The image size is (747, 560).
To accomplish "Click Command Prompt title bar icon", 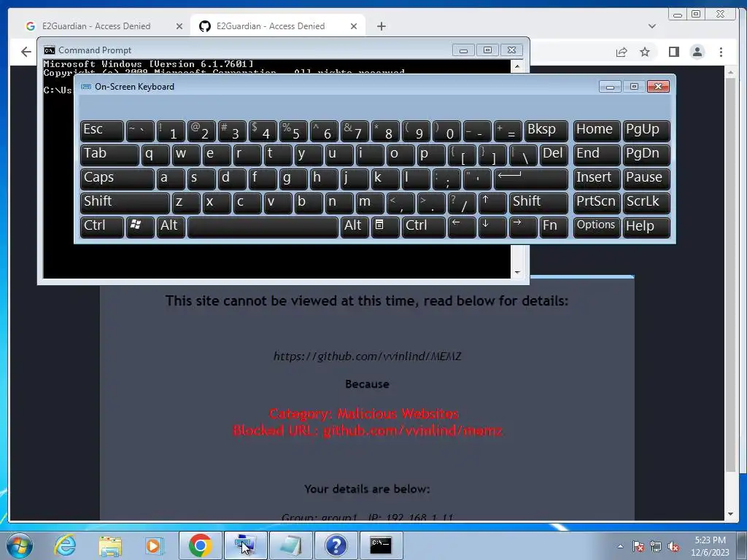I will click(x=49, y=50).
